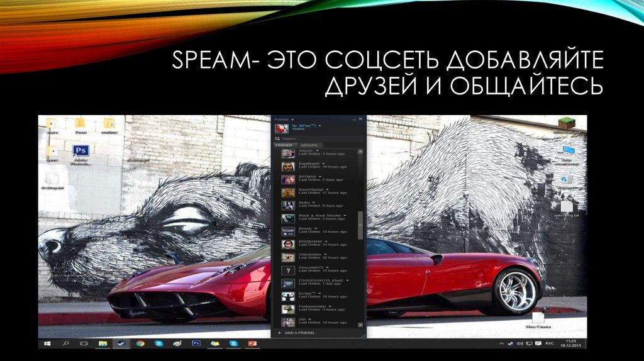Open the Ec.tips friend avatar

(288, 296)
